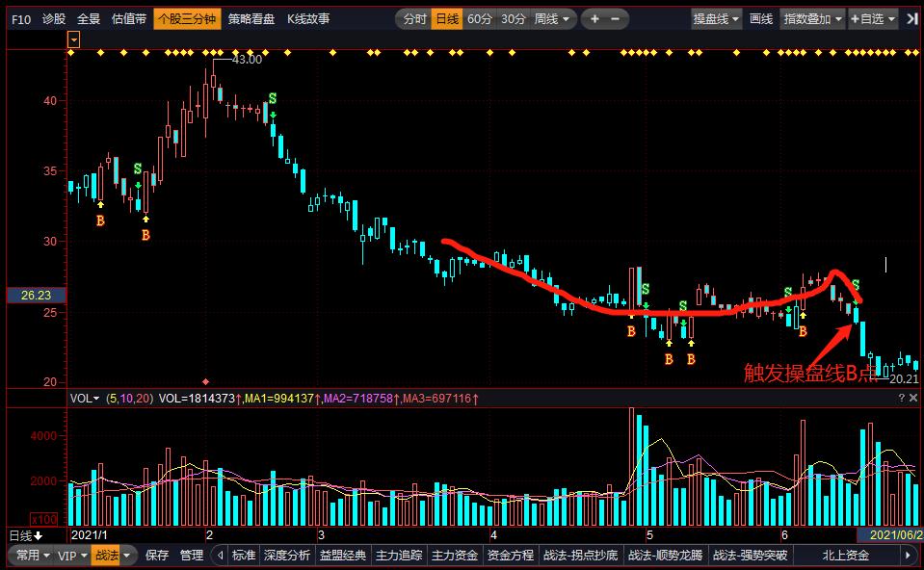Open the 周线 period dropdown

[x=552, y=19]
